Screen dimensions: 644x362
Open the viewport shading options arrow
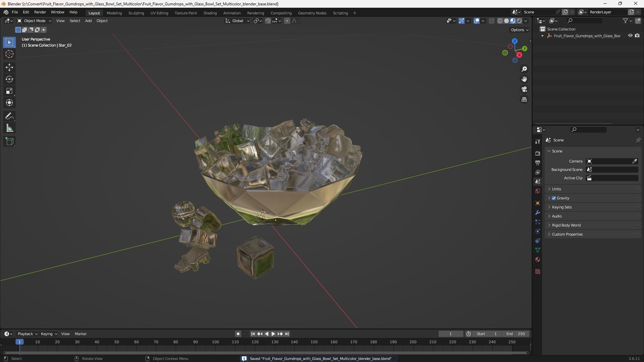[x=526, y=21]
